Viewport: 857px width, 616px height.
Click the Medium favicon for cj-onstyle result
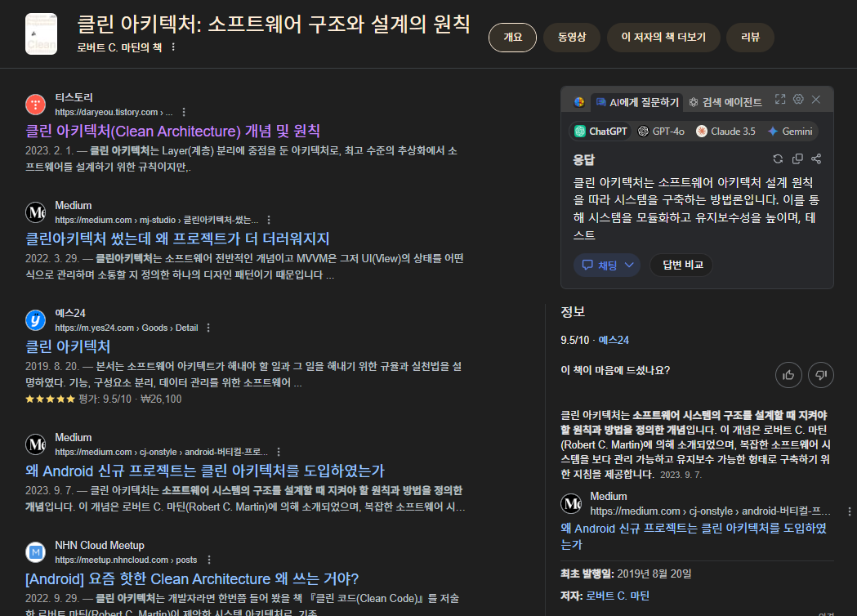click(x=35, y=444)
